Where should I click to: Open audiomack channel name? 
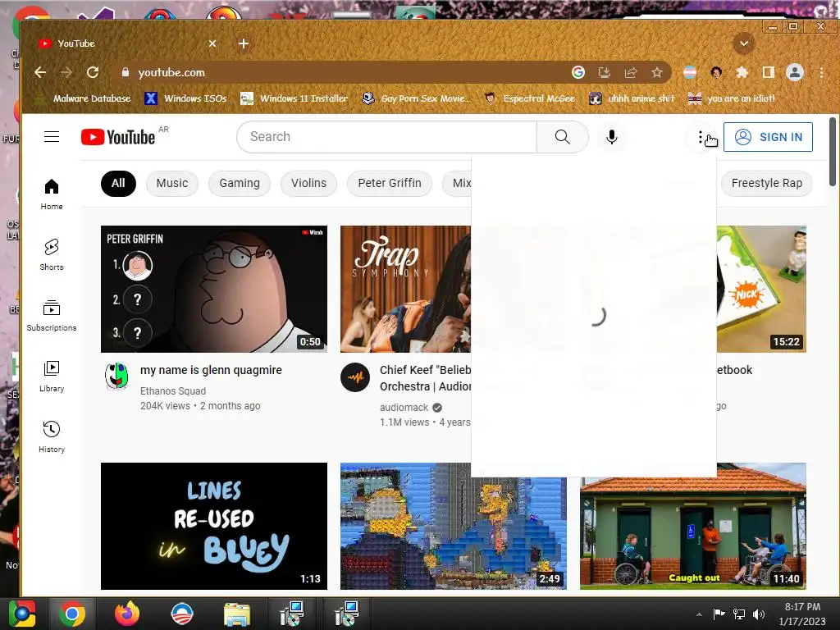[x=404, y=408]
